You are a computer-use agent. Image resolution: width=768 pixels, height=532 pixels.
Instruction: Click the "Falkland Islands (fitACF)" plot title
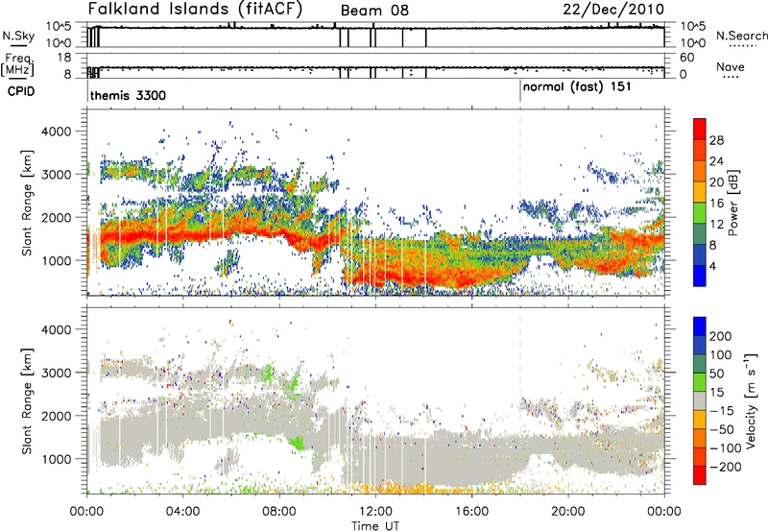click(195, 10)
